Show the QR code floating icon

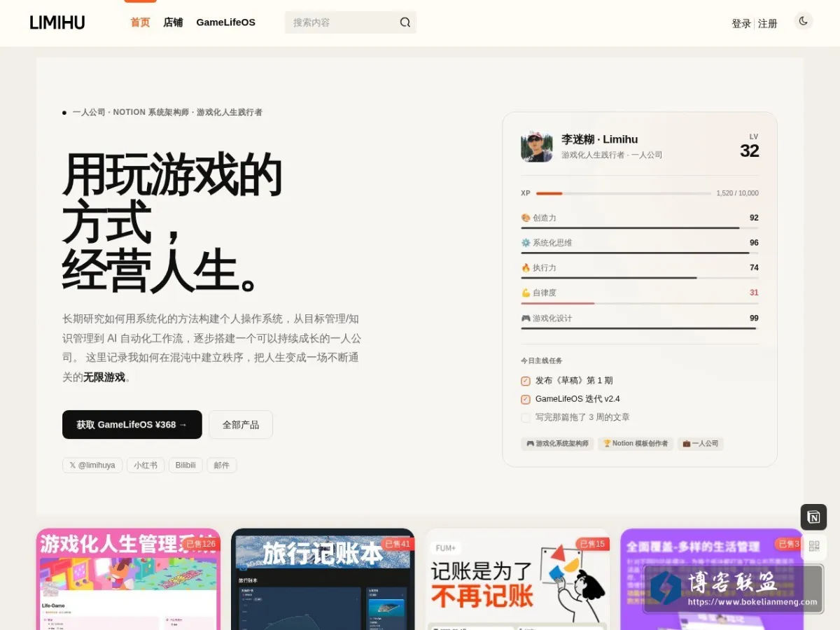(813, 547)
